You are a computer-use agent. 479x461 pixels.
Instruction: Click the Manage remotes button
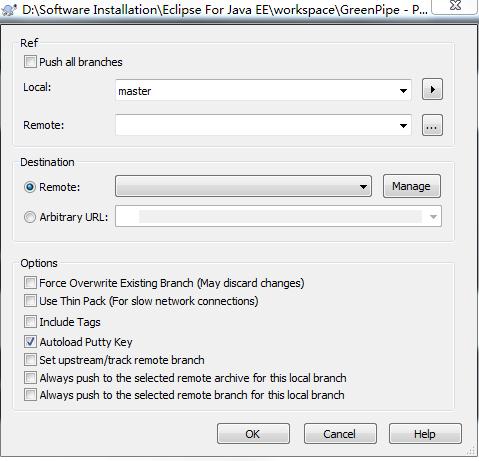coord(412,186)
